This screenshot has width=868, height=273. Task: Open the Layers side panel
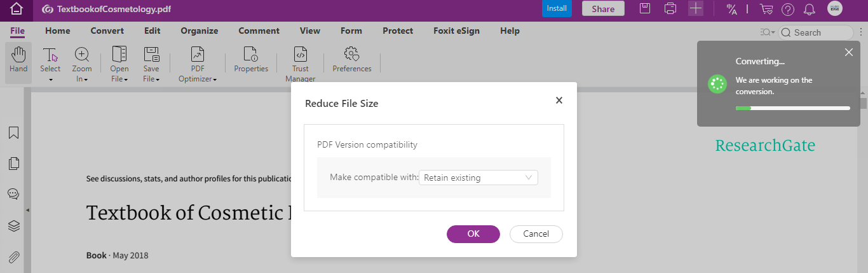13,226
